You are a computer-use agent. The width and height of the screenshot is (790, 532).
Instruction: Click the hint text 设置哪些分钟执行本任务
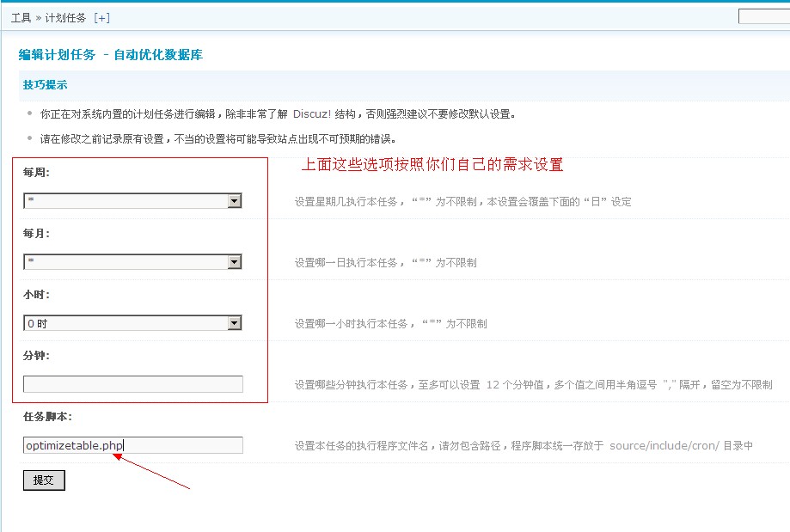(x=533, y=384)
